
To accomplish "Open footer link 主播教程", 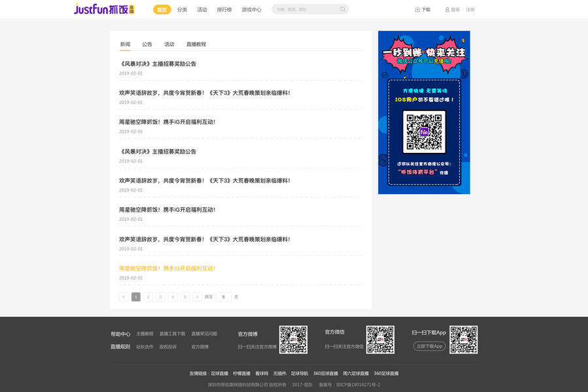I will (x=145, y=334).
